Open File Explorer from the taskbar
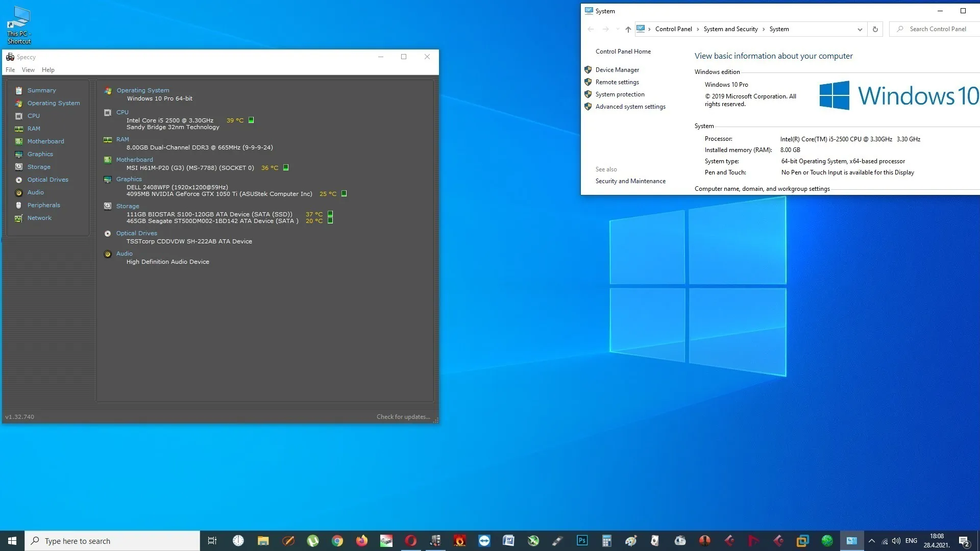Viewport: 980px width, 551px height. [x=263, y=541]
